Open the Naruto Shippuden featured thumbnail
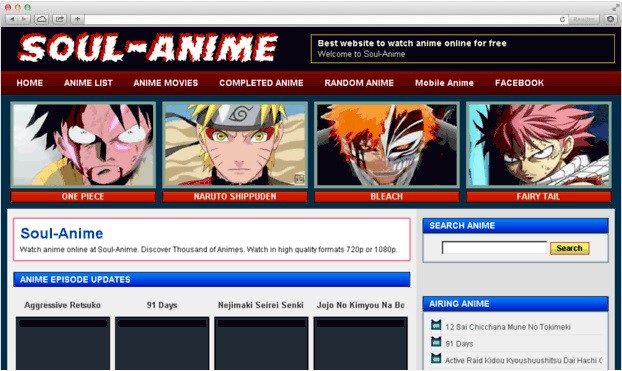The image size is (622, 371). click(x=235, y=145)
